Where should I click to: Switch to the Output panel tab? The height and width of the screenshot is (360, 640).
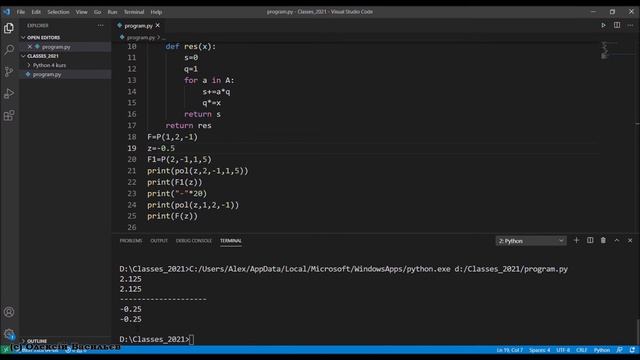pos(159,241)
